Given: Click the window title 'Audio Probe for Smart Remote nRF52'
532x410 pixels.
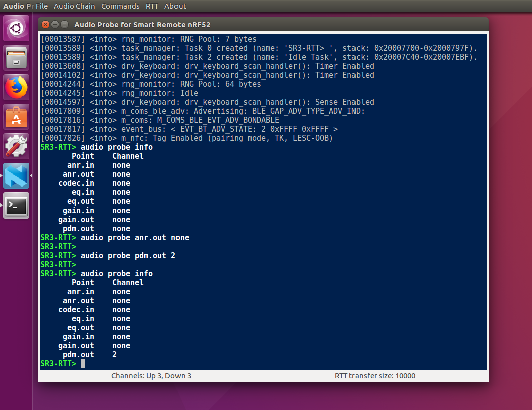Looking at the screenshot, I should coord(142,25).
